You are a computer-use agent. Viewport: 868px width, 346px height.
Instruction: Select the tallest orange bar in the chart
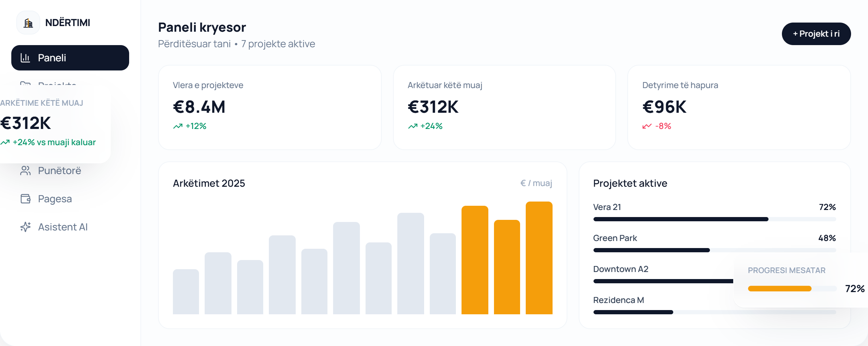pyautogui.click(x=539, y=258)
